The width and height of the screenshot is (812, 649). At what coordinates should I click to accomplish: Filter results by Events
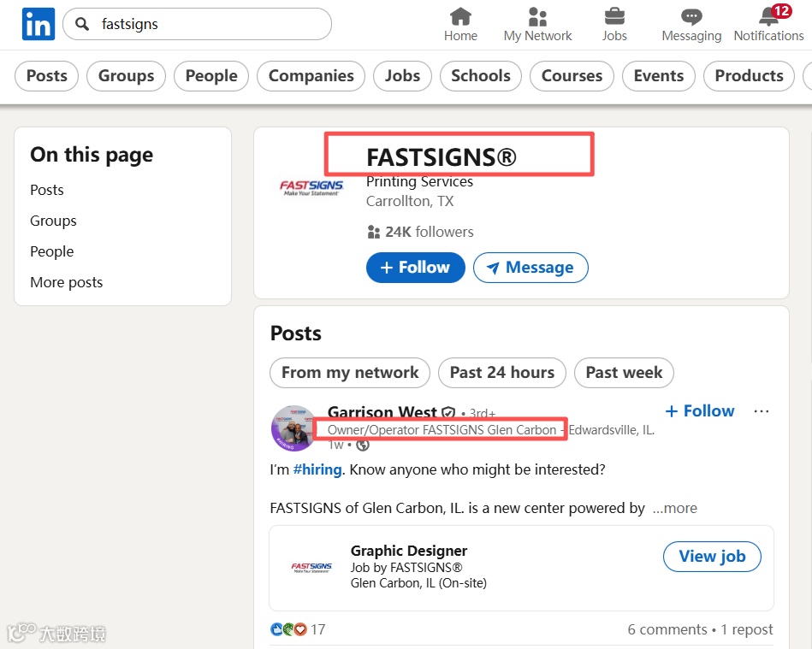point(659,76)
